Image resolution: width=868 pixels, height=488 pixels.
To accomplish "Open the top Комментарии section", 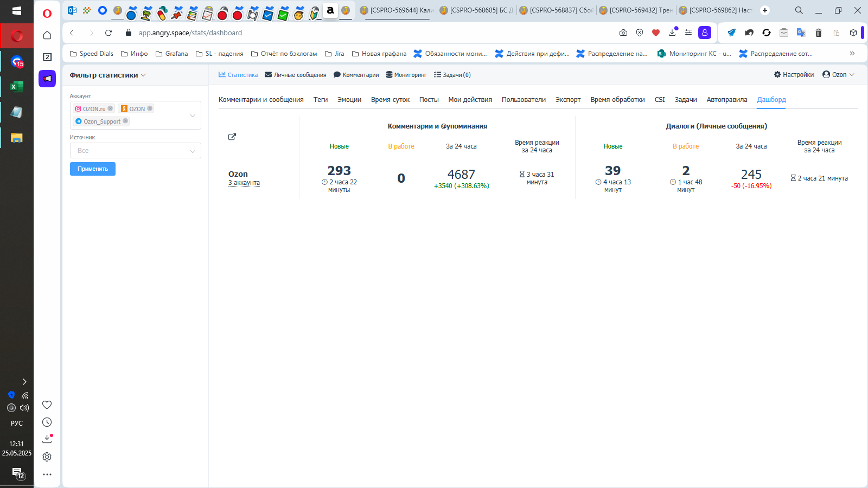I will pyautogui.click(x=356, y=75).
